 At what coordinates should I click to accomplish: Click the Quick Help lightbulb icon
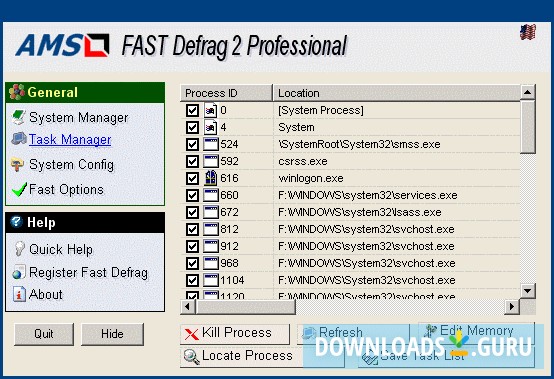[19, 249]
